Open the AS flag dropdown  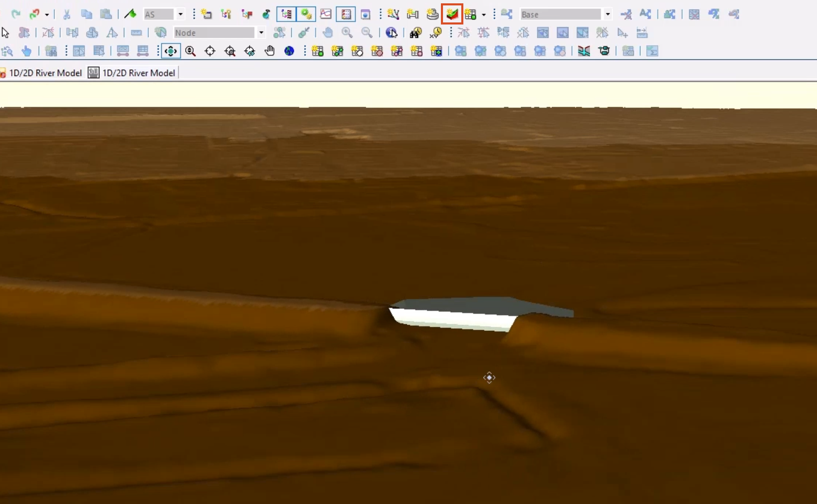[180, 14]
